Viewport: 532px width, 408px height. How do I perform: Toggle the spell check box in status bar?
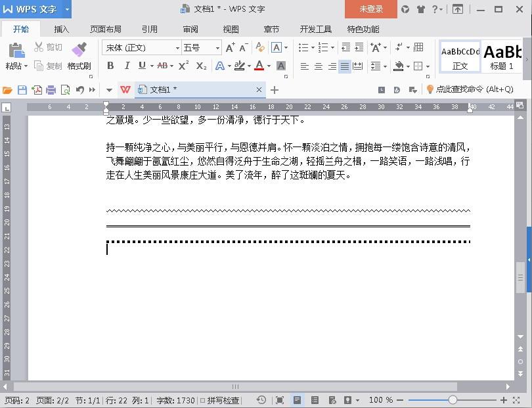point(202,400)
